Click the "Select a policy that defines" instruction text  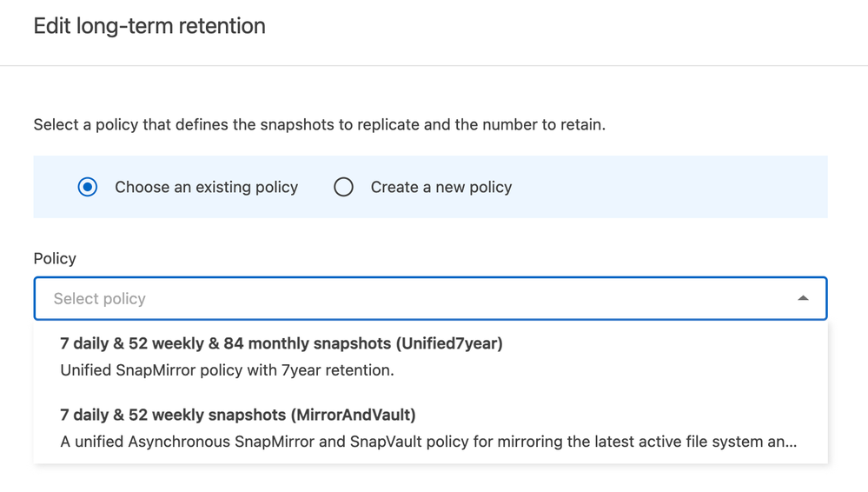click(319, 124)
